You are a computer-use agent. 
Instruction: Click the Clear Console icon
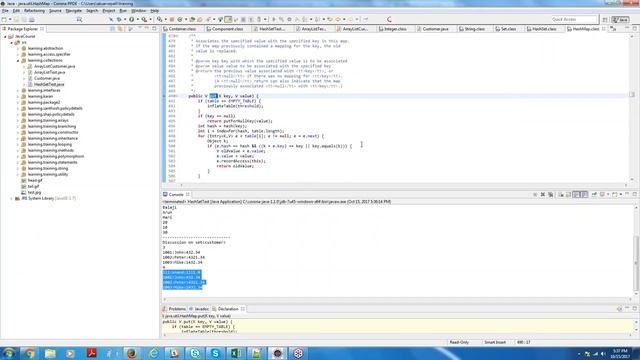click(561, 195)
